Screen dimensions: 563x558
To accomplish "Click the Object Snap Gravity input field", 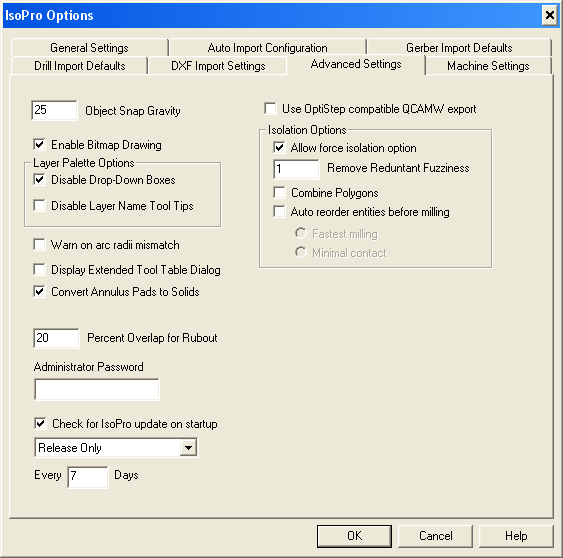I will [x=54, y=110].
